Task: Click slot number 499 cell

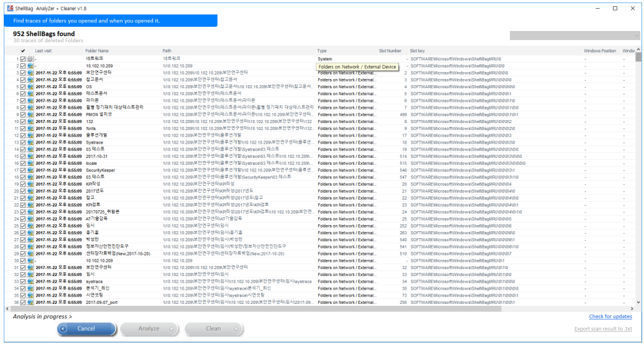Action: click(403, 114)
